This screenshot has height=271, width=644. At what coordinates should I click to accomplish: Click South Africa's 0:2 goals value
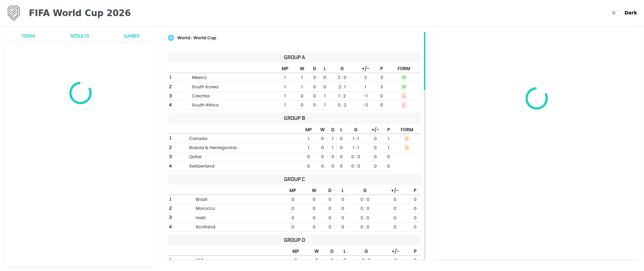coord(342,105)
